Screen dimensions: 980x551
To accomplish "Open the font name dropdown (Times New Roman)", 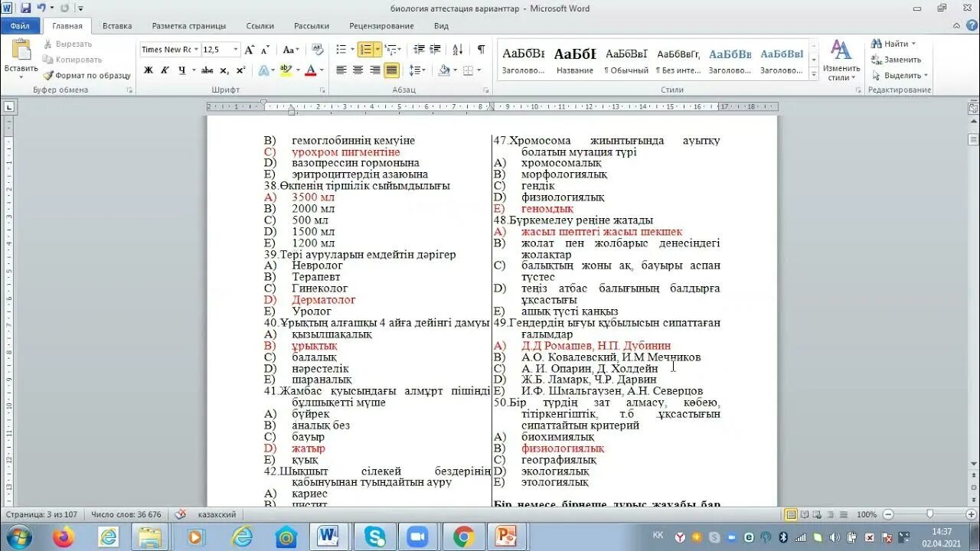I will (196, 50).
